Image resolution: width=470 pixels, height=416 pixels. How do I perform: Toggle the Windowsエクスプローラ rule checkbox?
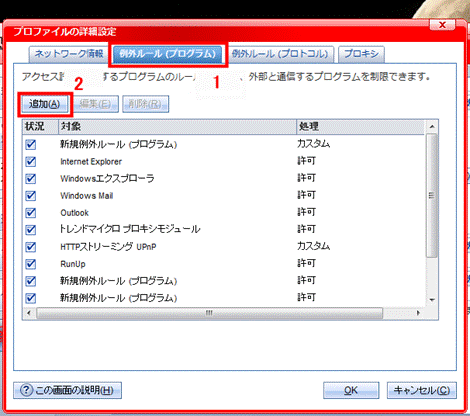(31, 179)
